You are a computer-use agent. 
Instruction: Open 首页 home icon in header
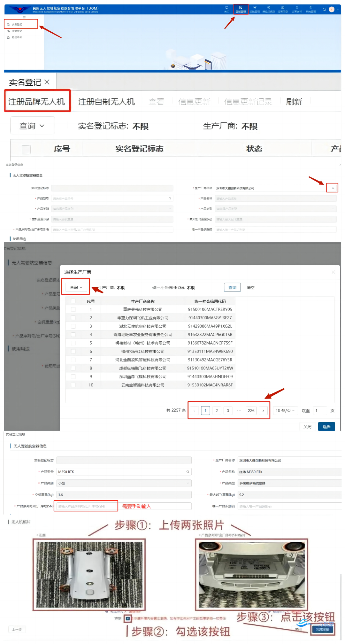[x=226, y=9]
